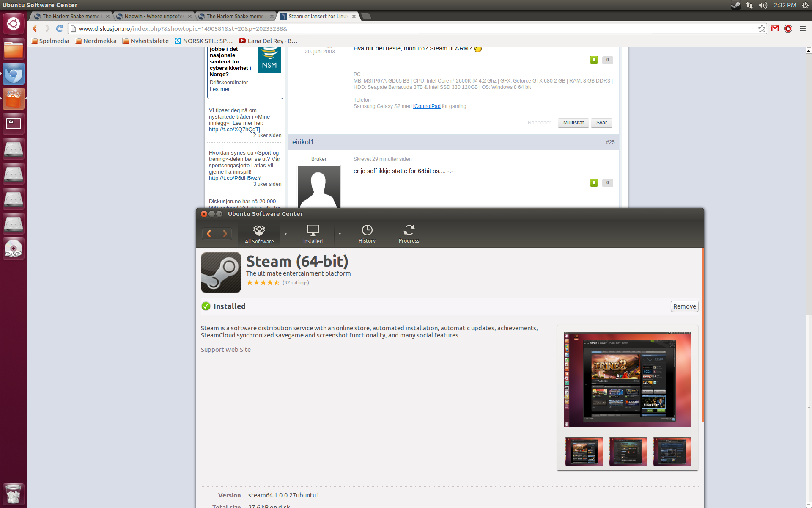This screenshot has height=508, width=812.
Task: Open new Chrome tab
Action: tap(366, 16)
